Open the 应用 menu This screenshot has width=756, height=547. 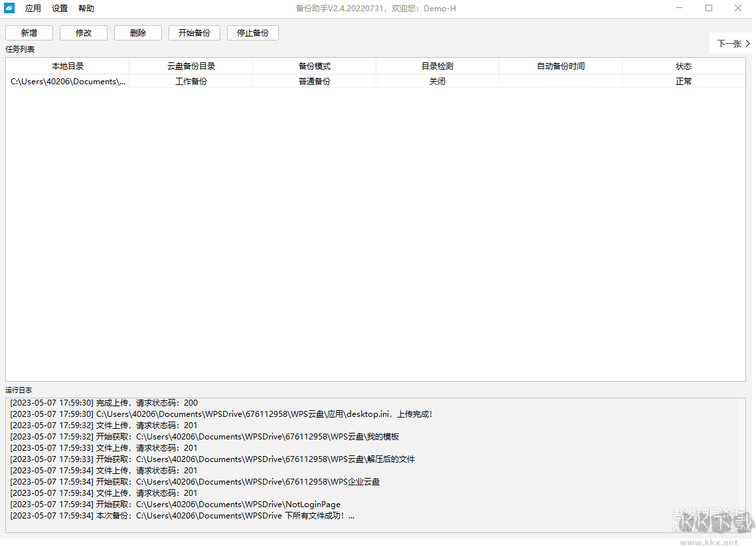[x=33, y=8]
